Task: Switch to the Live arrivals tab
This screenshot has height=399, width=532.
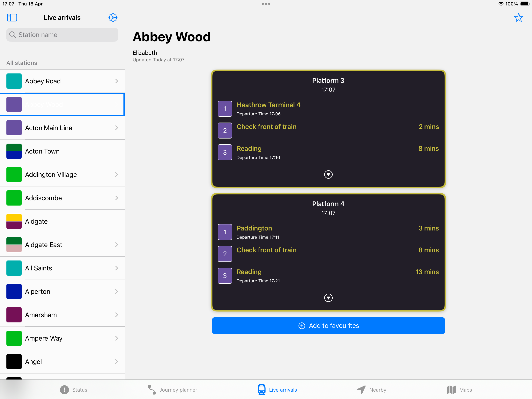Action: pos(277,390)
